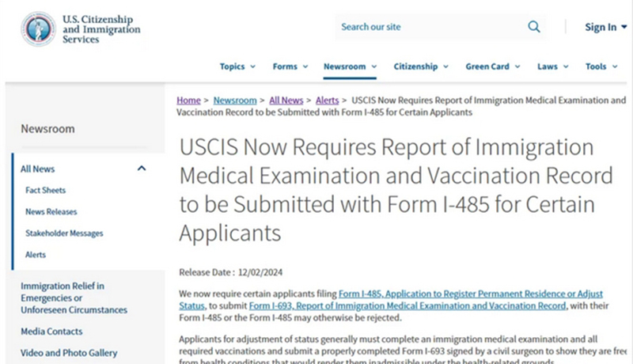Expand the Topics menu
633x364 pixels.
coord(237,66)
